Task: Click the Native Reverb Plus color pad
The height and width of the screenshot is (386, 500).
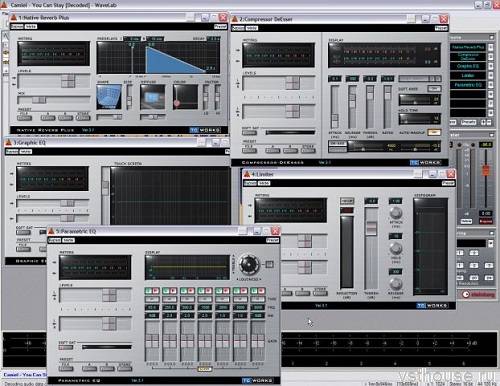Action: [185, 97]
